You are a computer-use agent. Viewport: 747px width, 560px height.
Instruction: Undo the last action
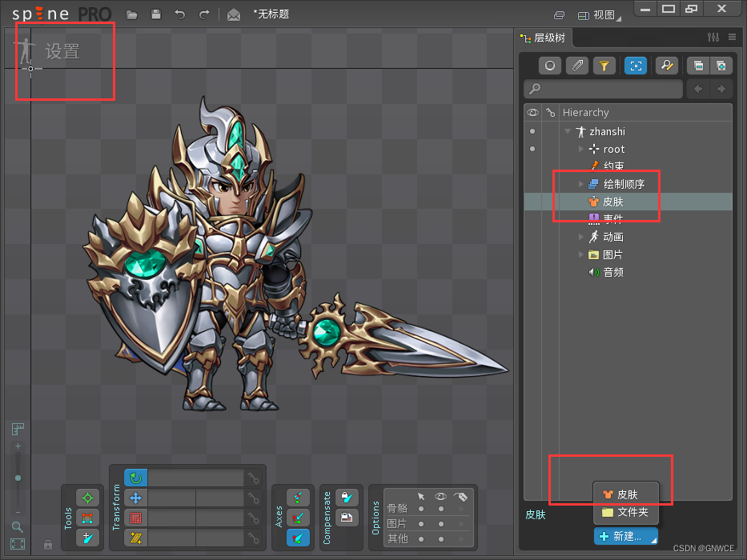(179, 14)
